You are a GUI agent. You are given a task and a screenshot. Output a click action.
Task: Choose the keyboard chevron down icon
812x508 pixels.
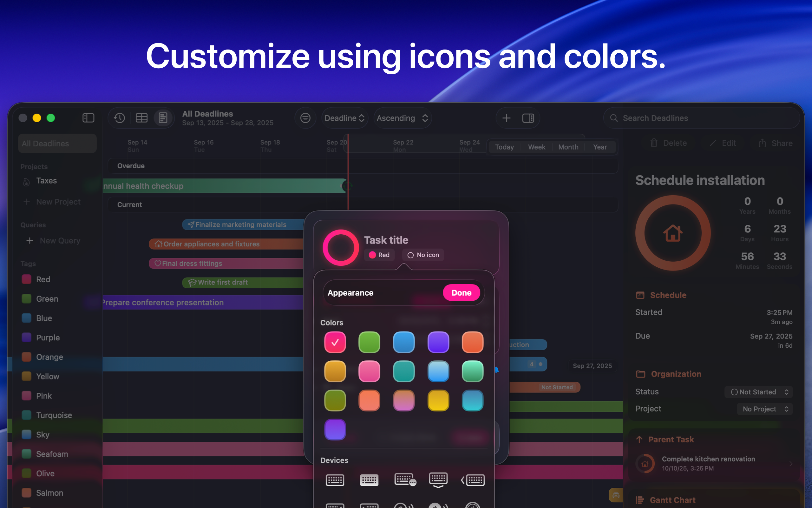(438, 480)
